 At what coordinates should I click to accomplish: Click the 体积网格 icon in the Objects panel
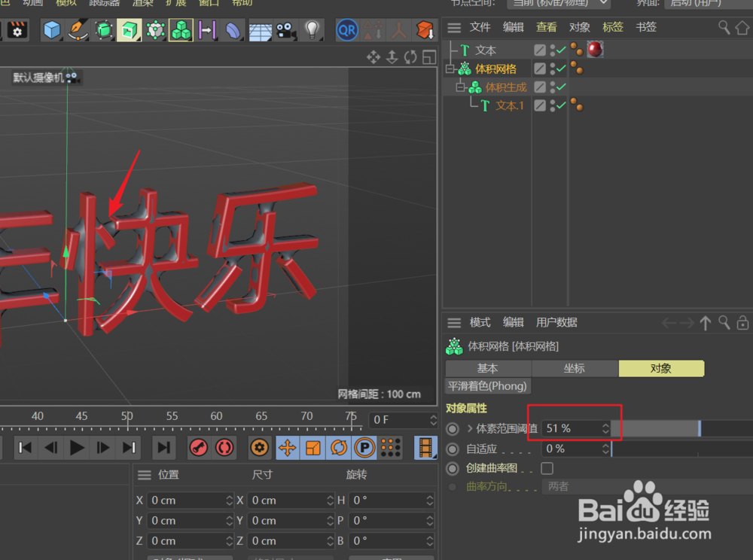click(465, 68)
